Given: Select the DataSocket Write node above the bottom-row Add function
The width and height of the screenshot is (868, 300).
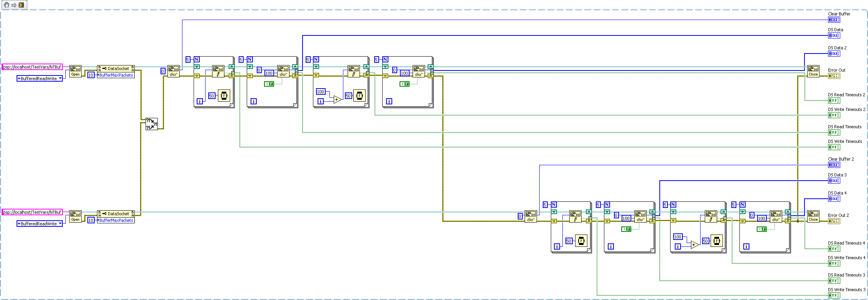Looking at the screenshot, I should click(x=711, y=216).
